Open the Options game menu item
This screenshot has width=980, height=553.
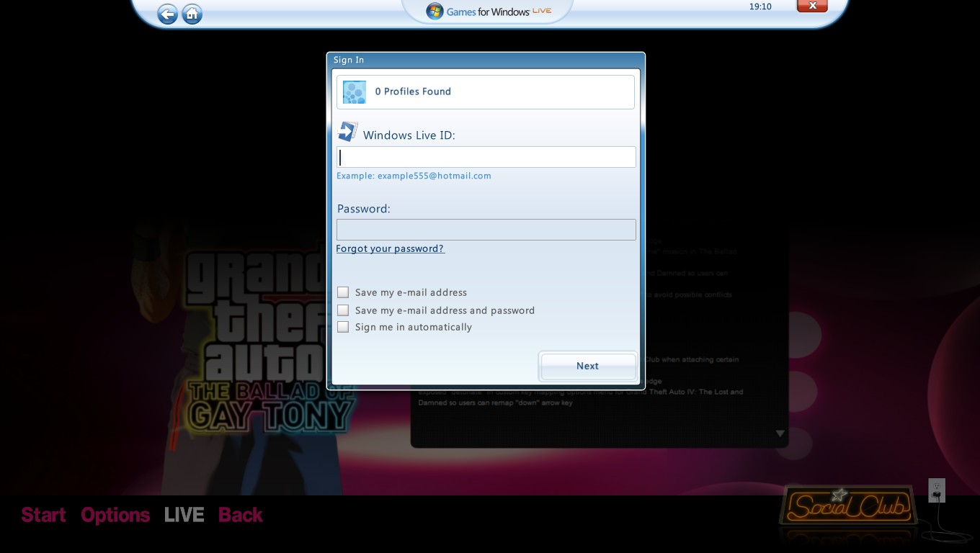[115, 515]
